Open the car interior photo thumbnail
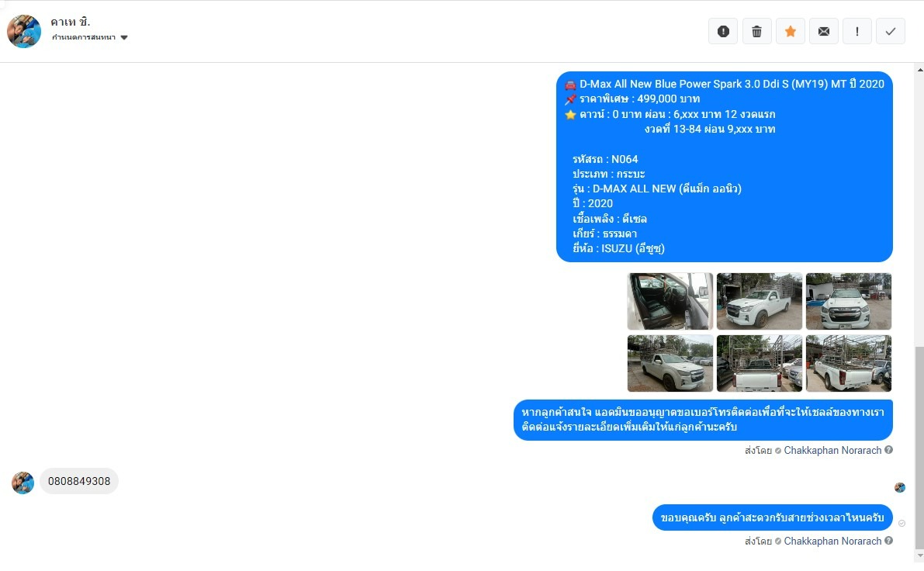The image size is (924, 571). (x=670, y=301)
